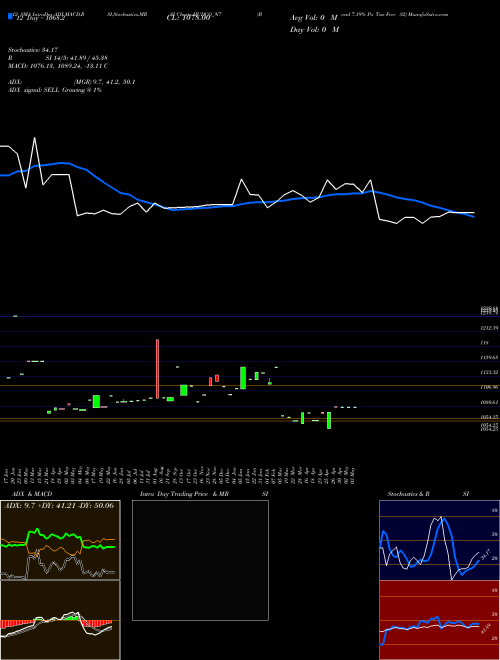Open the empty Intra Day Trading chart box
Image resolution: width=500 pixels, height=660 pixels.
coord(200,560)
